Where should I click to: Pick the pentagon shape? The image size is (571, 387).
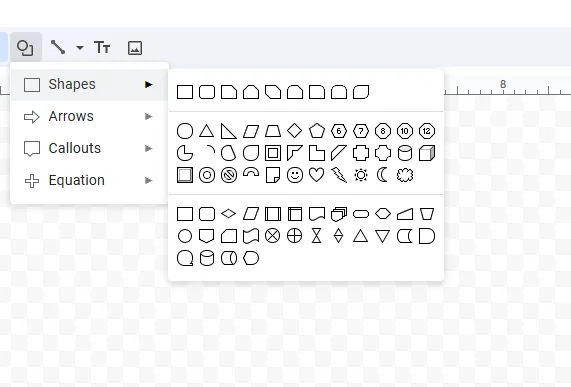coord(316,131)
